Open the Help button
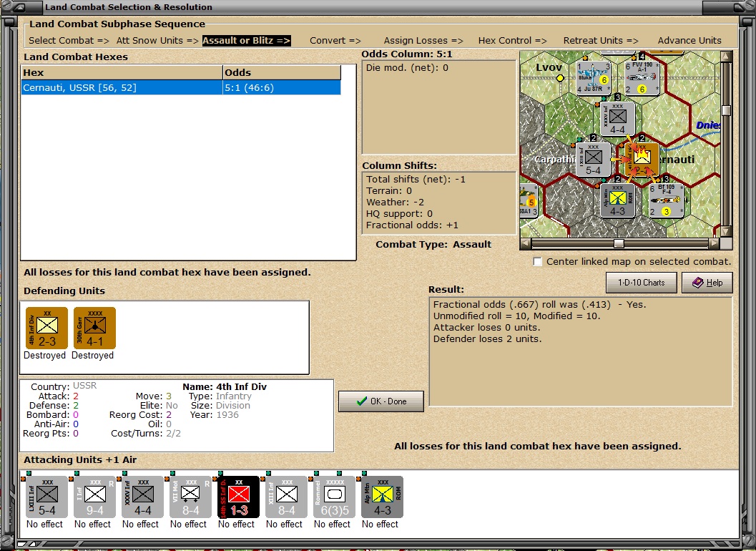Image resolution: width=756 pixels, height=551 pixels. 707,283
